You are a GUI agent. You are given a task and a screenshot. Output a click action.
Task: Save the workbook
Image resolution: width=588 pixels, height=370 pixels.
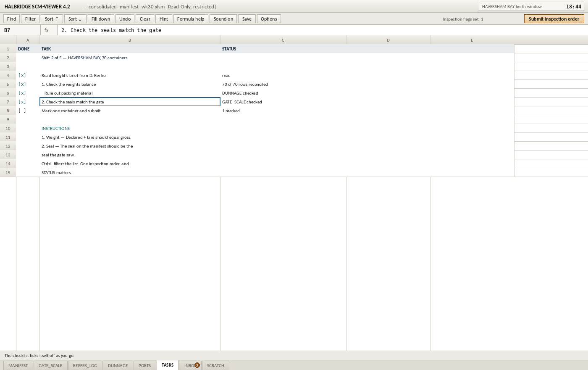coord(247,19)
